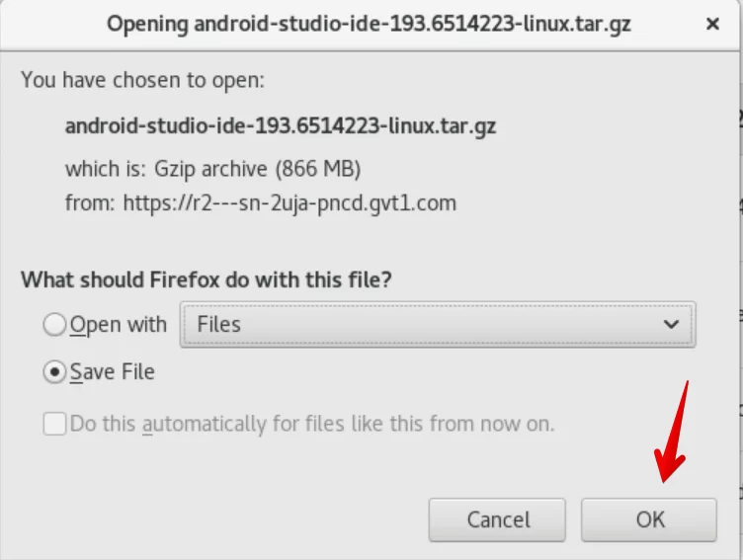The image size is (743, 560).
Task: Click the 'which is:' label
Action: [x=106, y=169]
